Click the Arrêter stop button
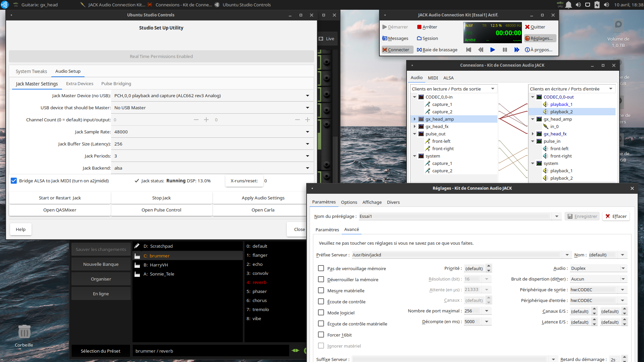 [427, 27]
